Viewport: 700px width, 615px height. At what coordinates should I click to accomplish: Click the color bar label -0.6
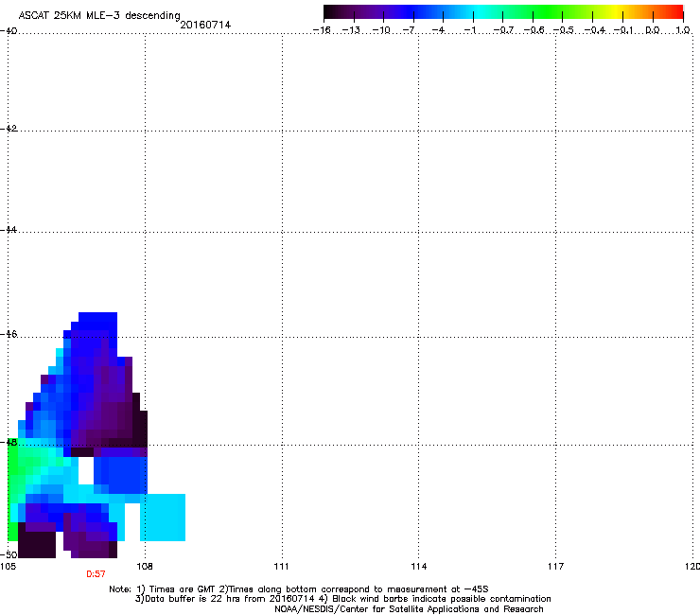click(534, 30)
